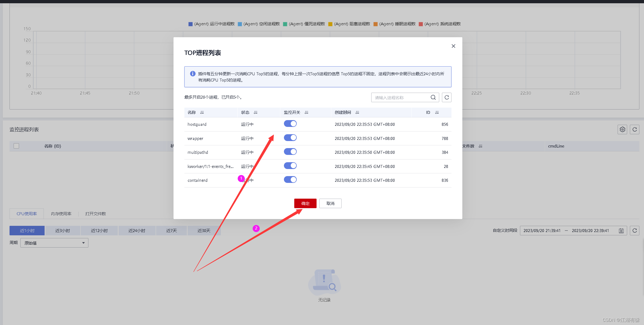
Task: Click the search magnifier icon in dialog
Action: (433, 97)
